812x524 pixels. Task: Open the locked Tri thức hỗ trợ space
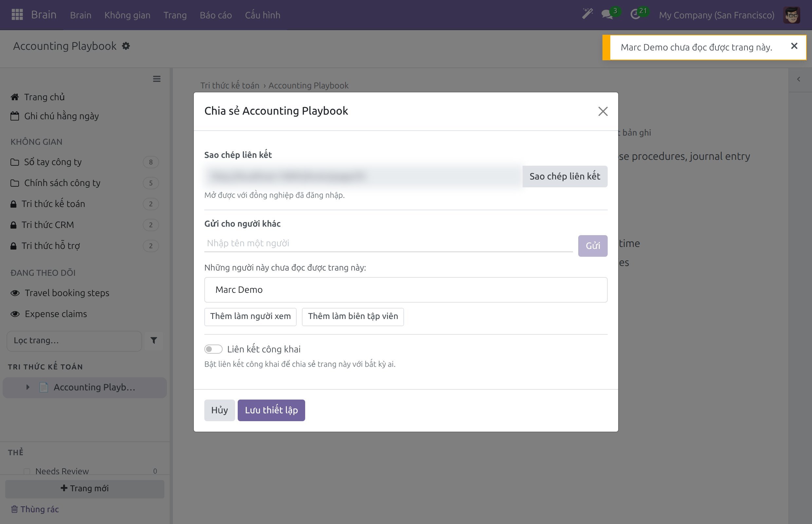tap(84, 246)
